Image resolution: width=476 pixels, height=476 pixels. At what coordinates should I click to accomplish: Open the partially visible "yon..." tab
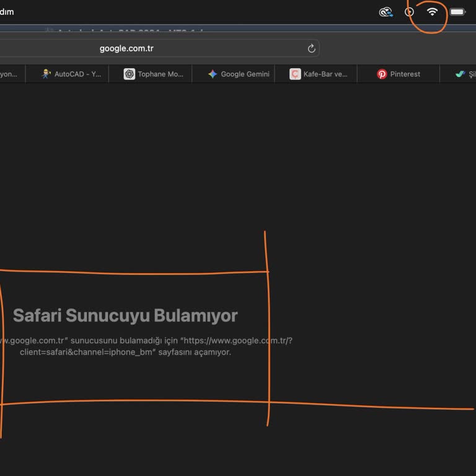(12, 74)
